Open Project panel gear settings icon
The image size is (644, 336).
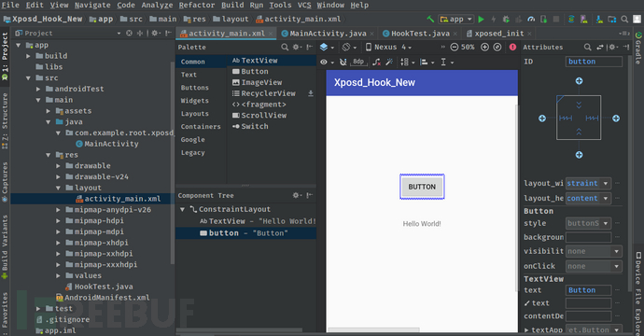point(155,34)
